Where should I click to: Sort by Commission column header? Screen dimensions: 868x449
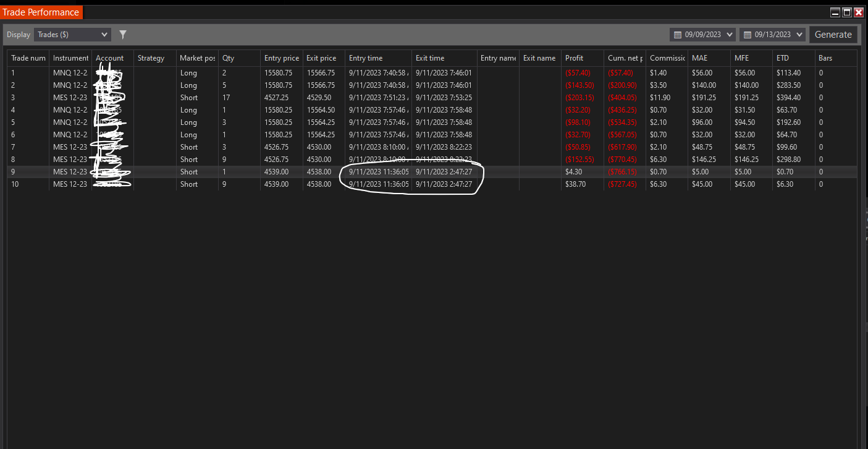pyautogui.click(x=667, y=58)
